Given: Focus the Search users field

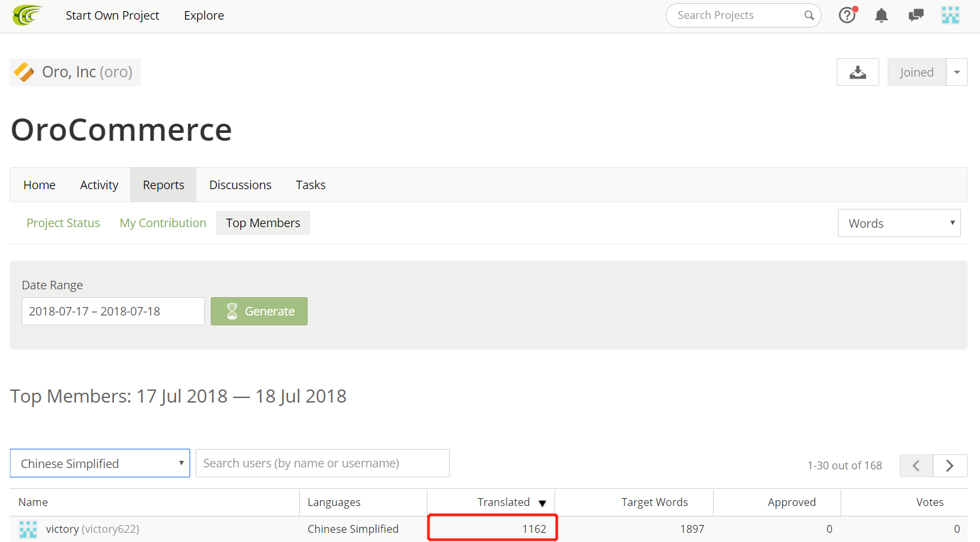Looking at the screenshot, I should (323, 463).
